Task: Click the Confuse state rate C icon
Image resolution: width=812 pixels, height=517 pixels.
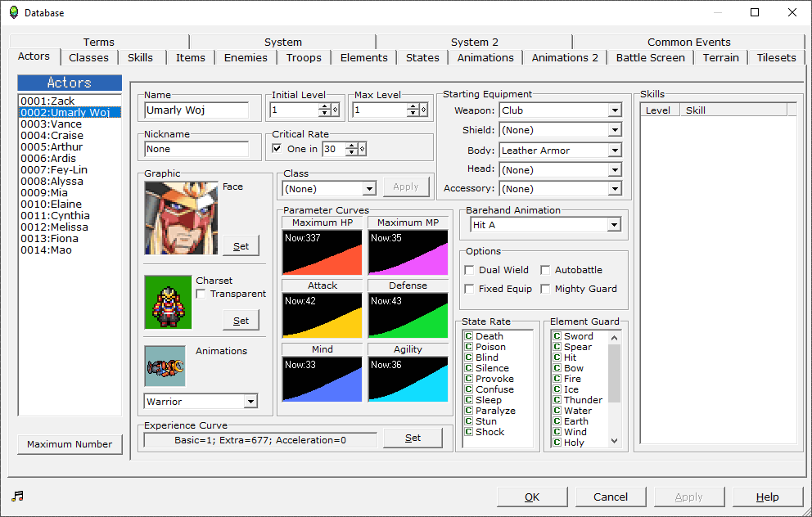Action: (469, 389)
